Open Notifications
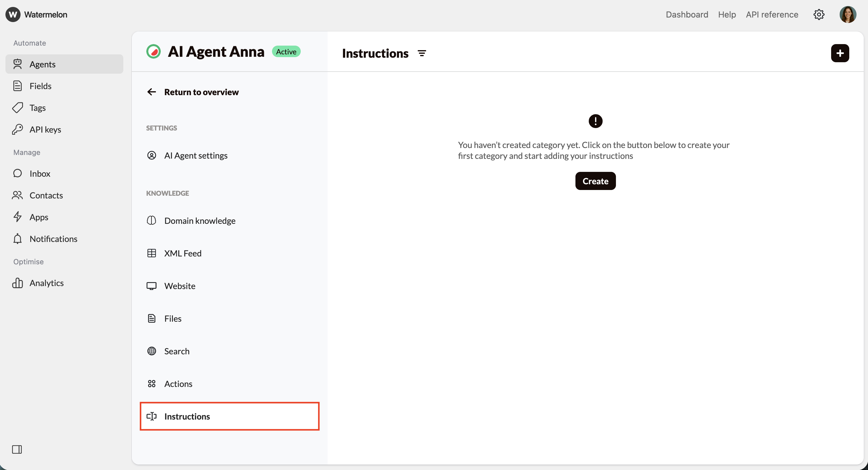The width and height of the screenshot is (868, 470). coord(54,239)
